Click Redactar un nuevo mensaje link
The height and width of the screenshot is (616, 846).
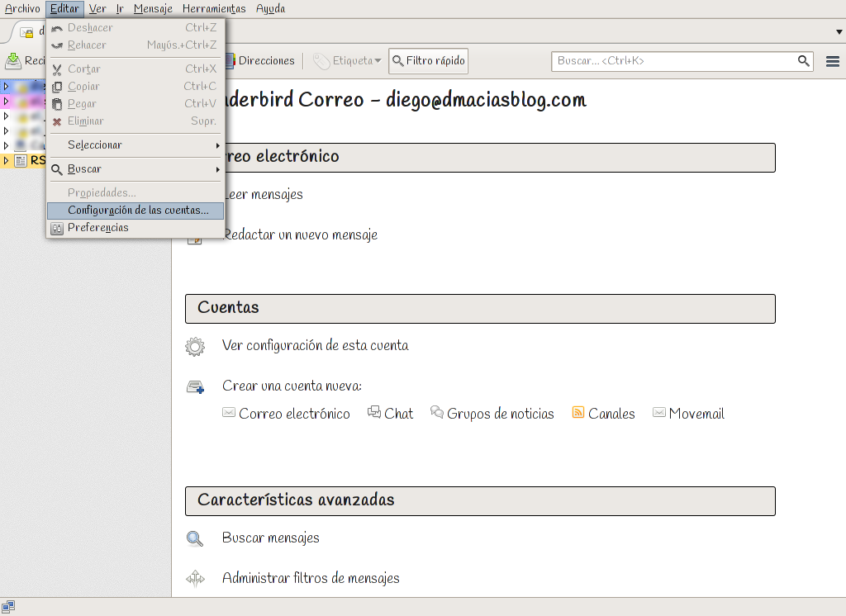[301, 235]
